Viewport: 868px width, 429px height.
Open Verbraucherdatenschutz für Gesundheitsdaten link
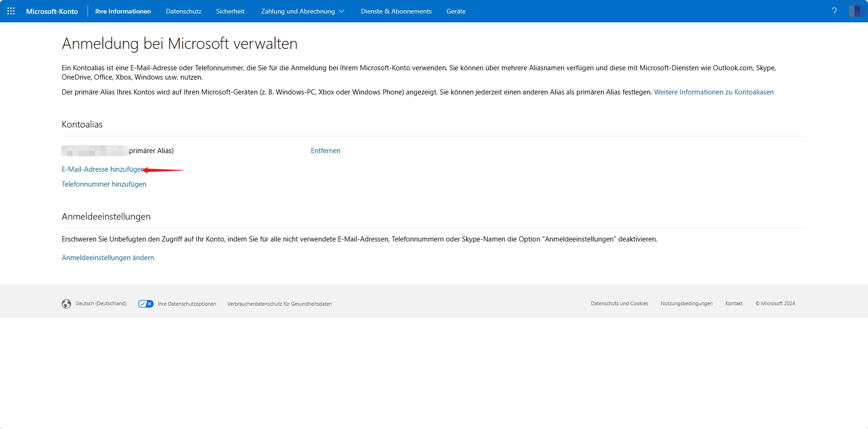click(279, 304)
